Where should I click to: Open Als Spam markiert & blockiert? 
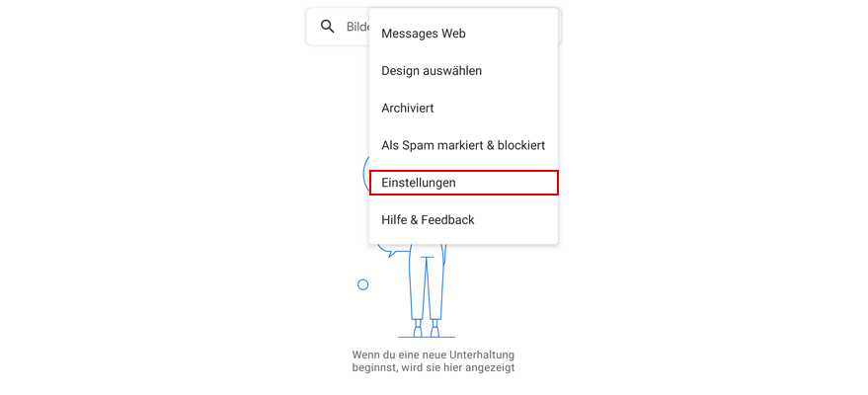[463, 145]
